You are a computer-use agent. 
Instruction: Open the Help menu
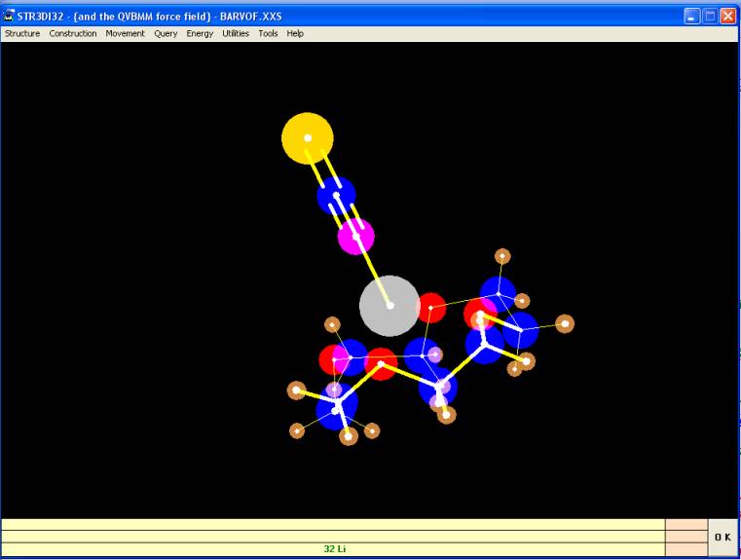(x=295, y=33)
